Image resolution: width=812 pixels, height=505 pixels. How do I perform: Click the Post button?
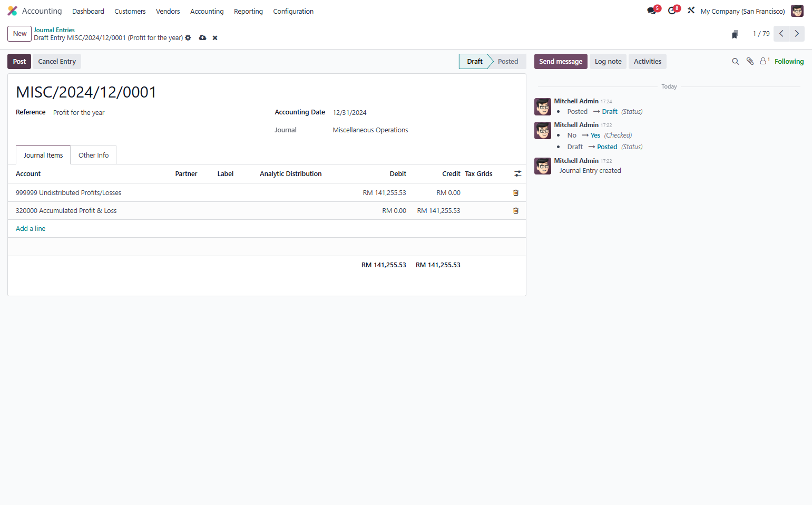[19, 62]
